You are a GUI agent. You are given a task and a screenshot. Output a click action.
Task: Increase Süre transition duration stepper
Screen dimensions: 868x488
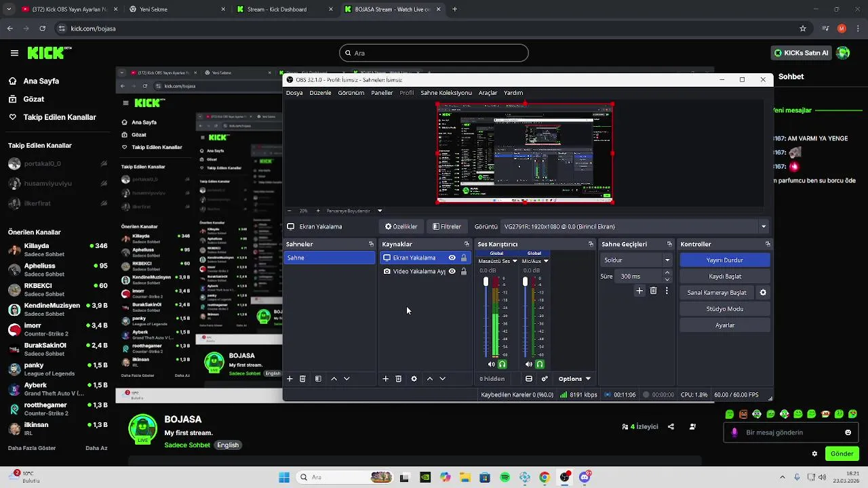pos(667,273)
